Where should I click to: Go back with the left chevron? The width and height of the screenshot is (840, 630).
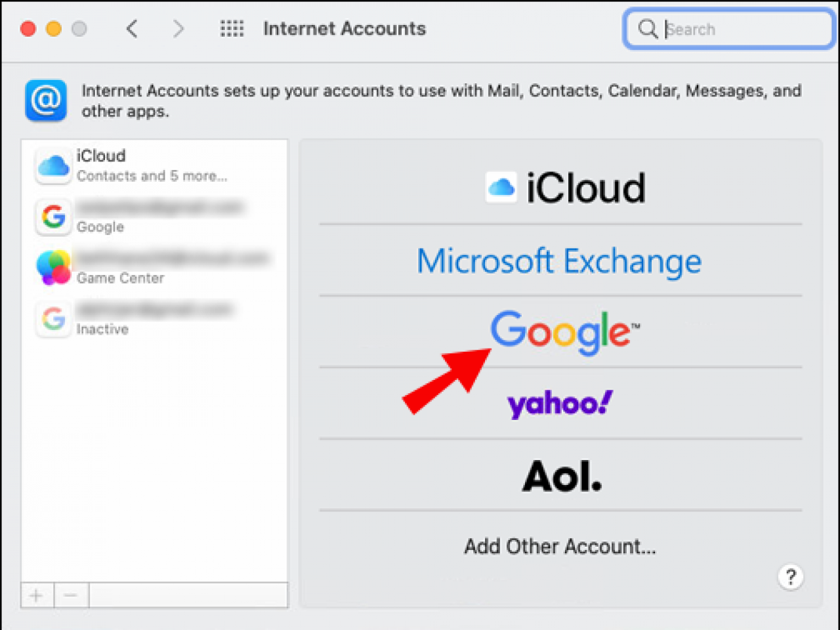coord(132,29)
